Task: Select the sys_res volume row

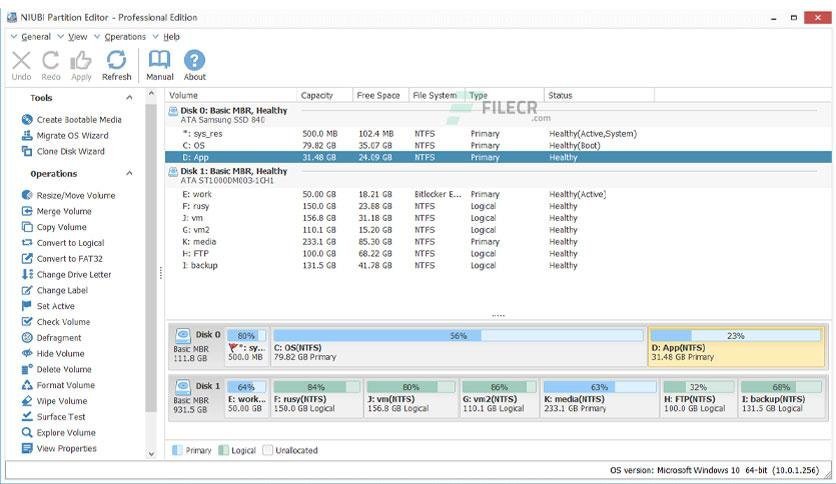Action: coord(498,134)
